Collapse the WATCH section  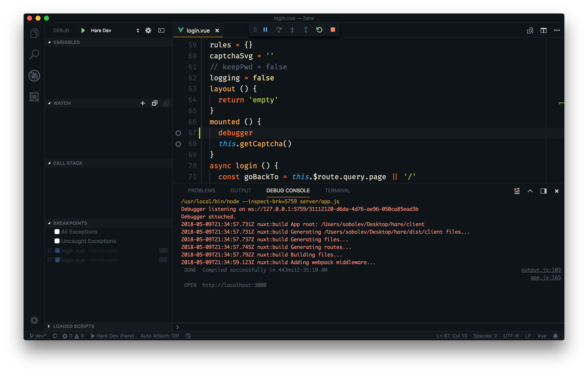49,103
